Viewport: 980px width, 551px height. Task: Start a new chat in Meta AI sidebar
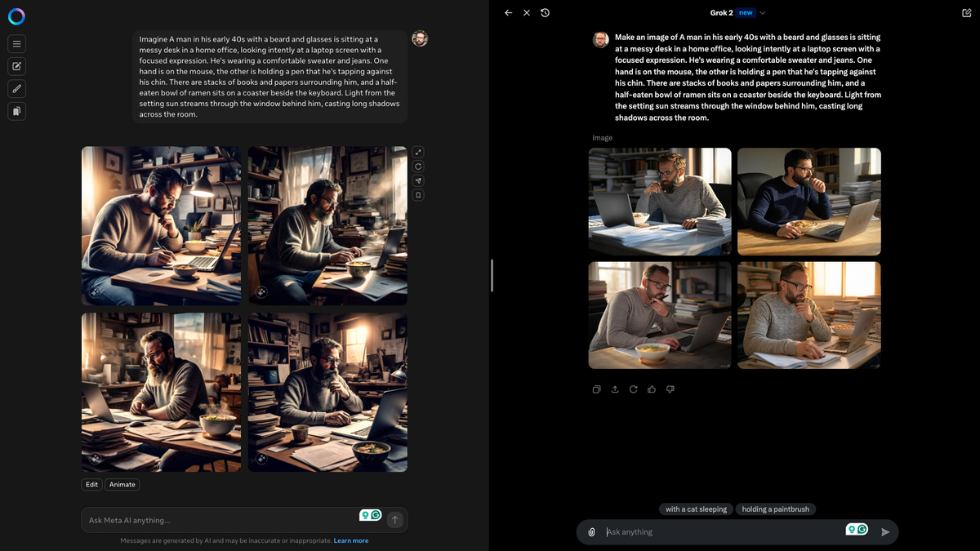16,66
